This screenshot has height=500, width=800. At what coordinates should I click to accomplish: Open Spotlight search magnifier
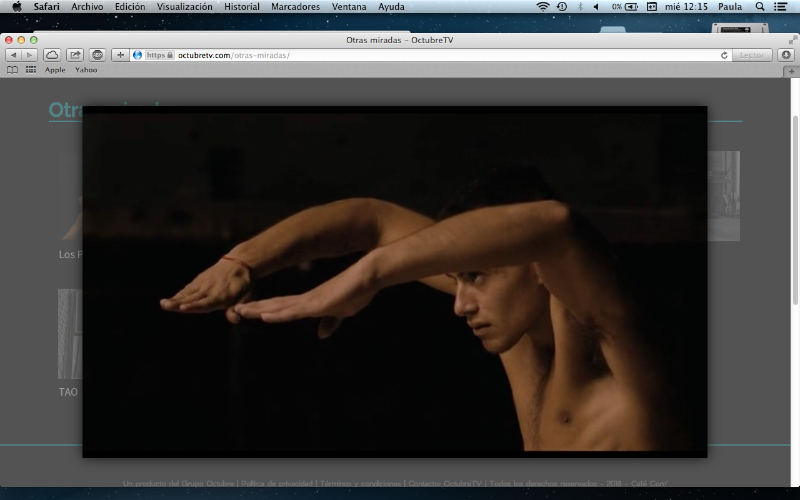[x=760, y=7]
